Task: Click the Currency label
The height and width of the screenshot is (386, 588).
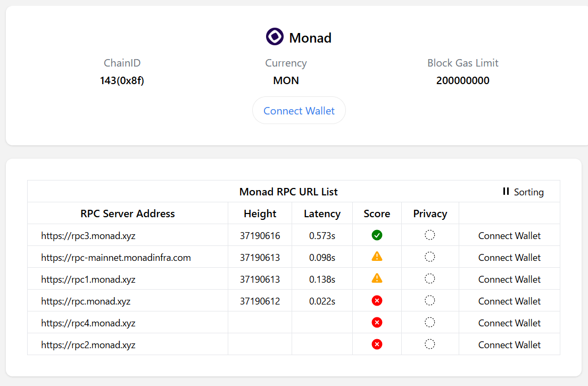Action: click(x=286, y=63)
